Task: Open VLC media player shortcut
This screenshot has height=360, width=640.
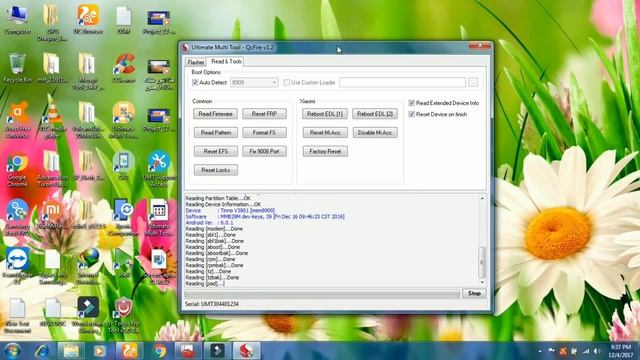Action: pos(52,120)
